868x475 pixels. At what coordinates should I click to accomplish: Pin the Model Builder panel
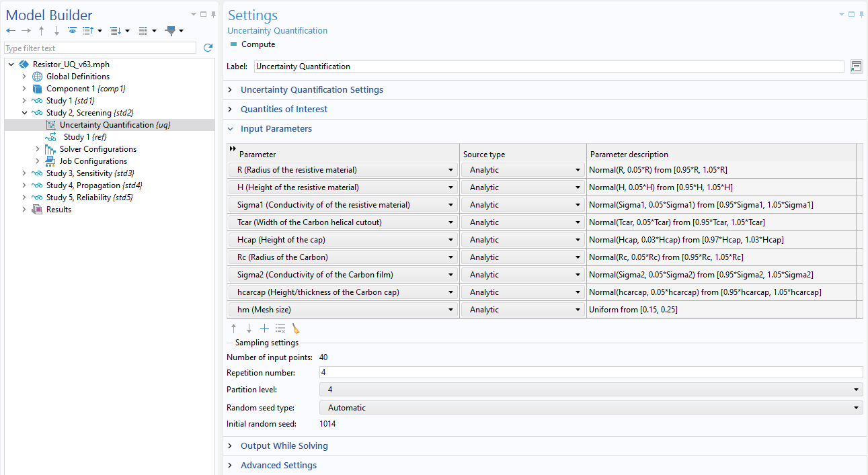(213, 14)
